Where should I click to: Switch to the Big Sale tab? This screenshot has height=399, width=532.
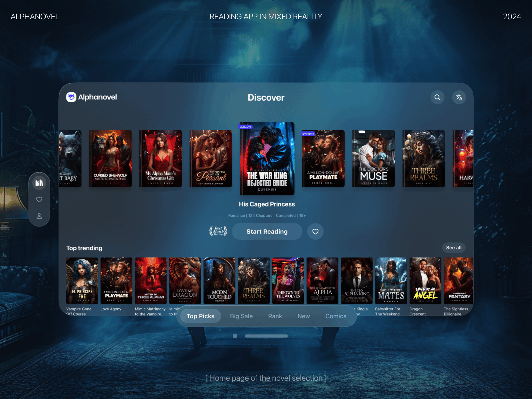[x=241, y=316]
